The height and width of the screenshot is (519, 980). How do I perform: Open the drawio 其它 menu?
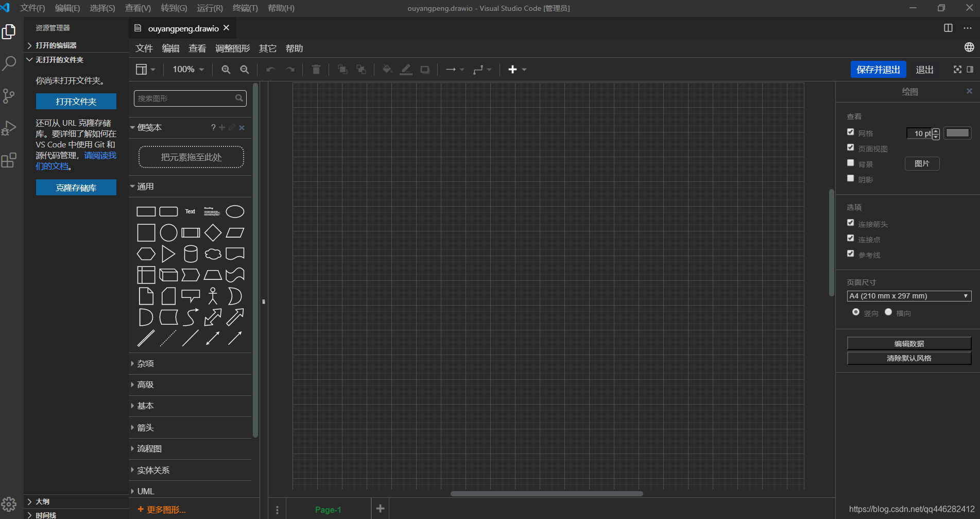click(x=268, y=48)
